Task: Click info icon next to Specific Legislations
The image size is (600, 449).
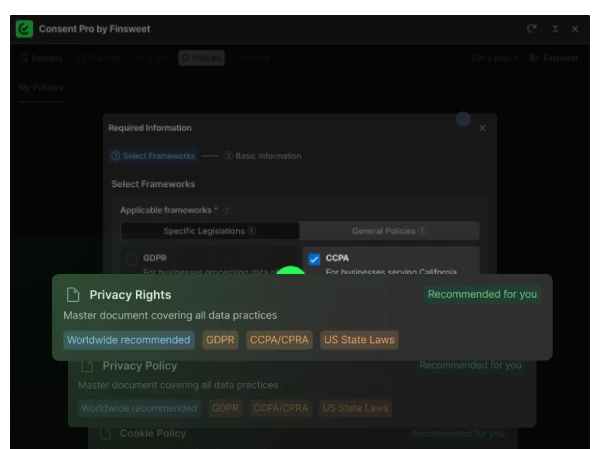Action: tap(252, 231)
